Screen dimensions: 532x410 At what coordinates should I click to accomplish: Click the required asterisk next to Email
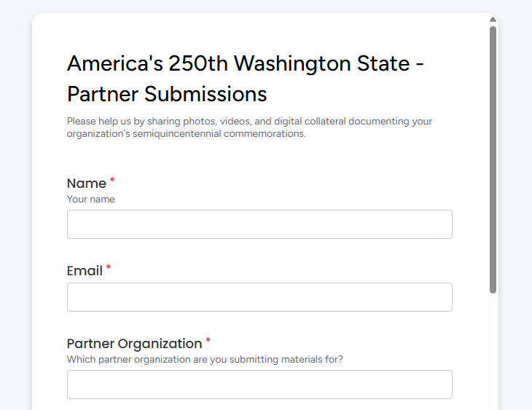click(x=109, y=268)
